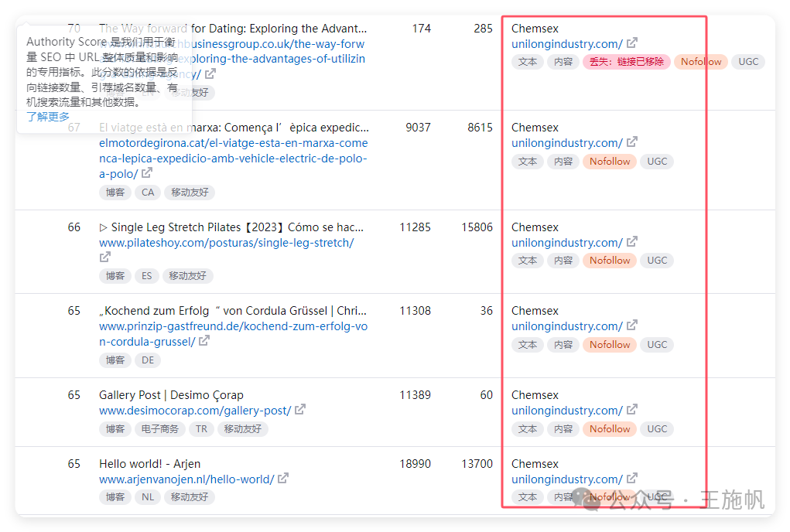This screenshot has width=790, height=532.
Task: Open external icon beside unilongindustry.com in arjenvanojen row
Action: [632, 478]
